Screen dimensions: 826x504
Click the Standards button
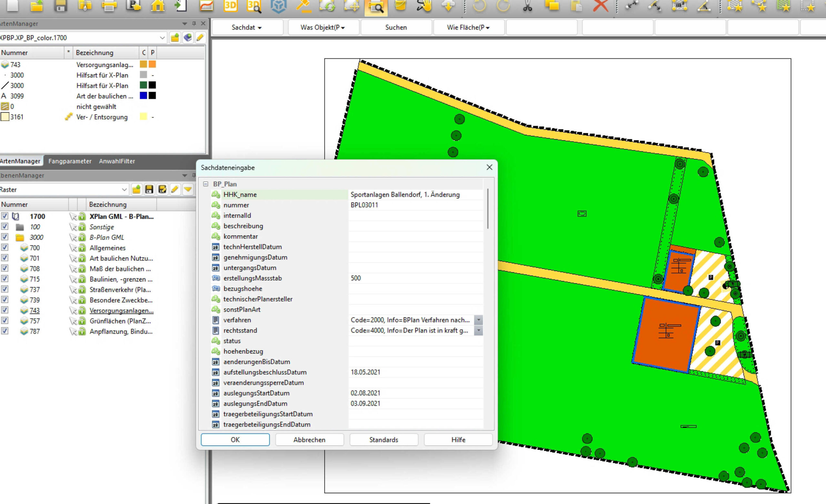(384, 440)
